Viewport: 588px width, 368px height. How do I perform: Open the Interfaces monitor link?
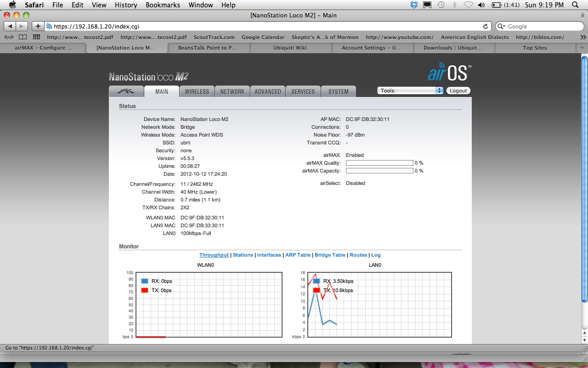coord(269,255)
